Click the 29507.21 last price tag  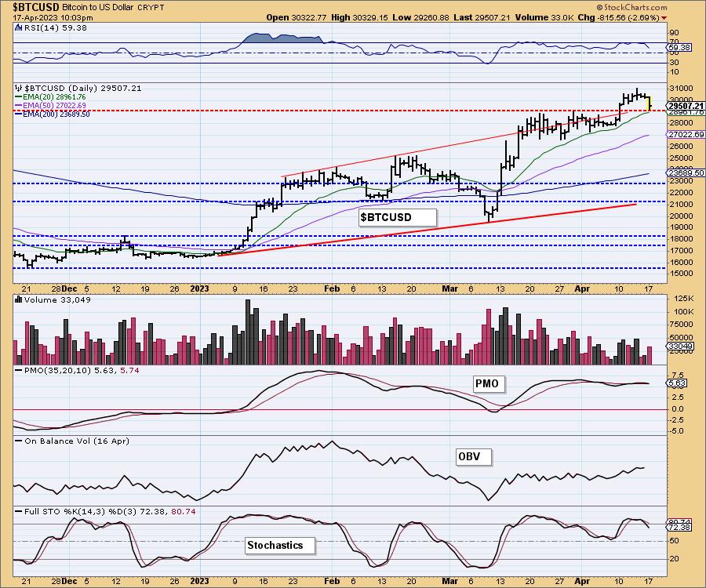686,106
